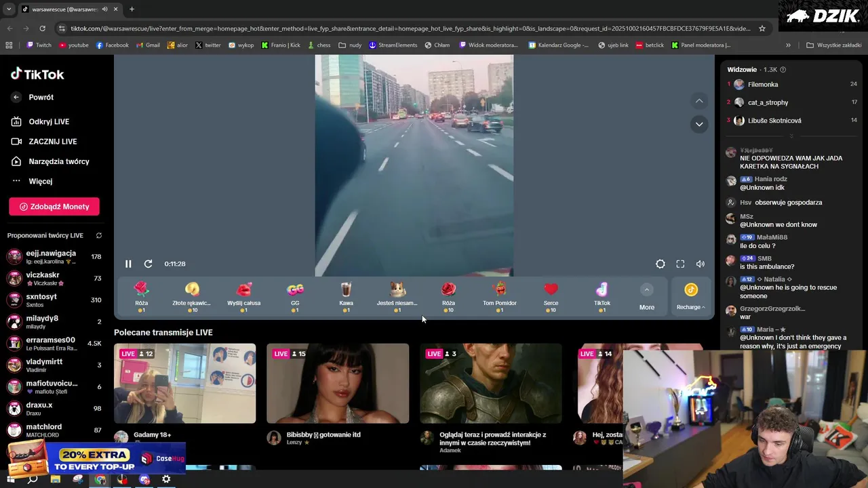Image resolution: width=868 pixels, height=488 pixels.
Task: Open File Explorer from the taskbar
Action: pos(56,479)
